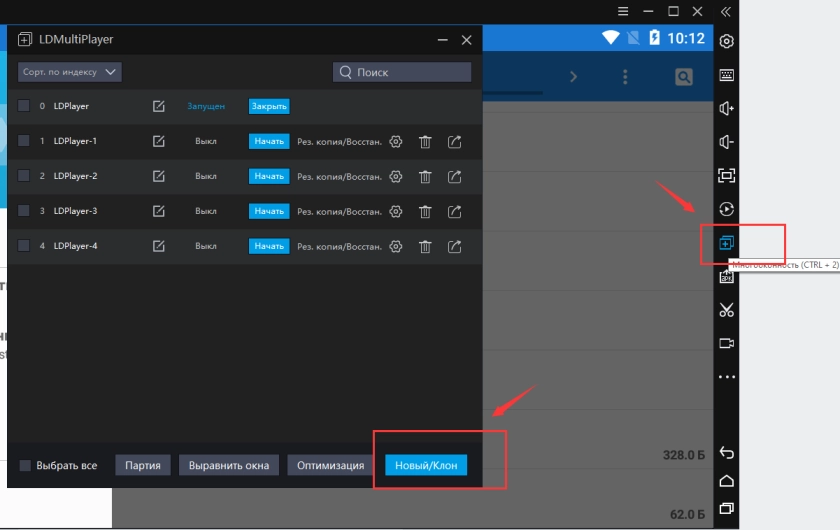
Task: Check the box for LDPlayer-1
Action: (24, 141)
